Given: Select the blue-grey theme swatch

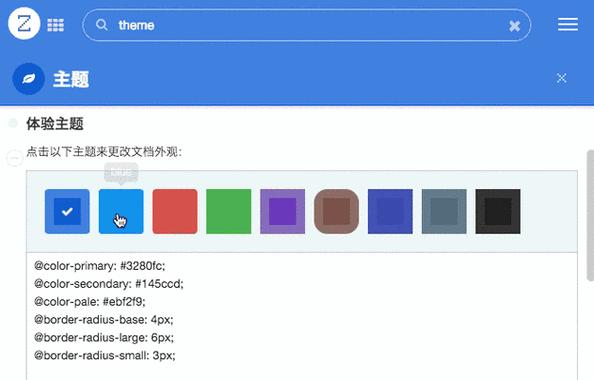Looking at the screenshot, I should coord(444,211).
